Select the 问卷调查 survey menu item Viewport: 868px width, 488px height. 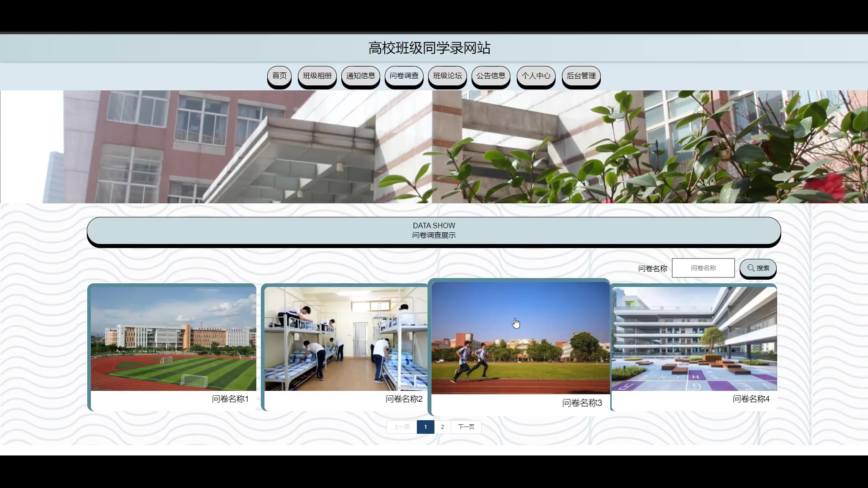[x=404, y=76]
